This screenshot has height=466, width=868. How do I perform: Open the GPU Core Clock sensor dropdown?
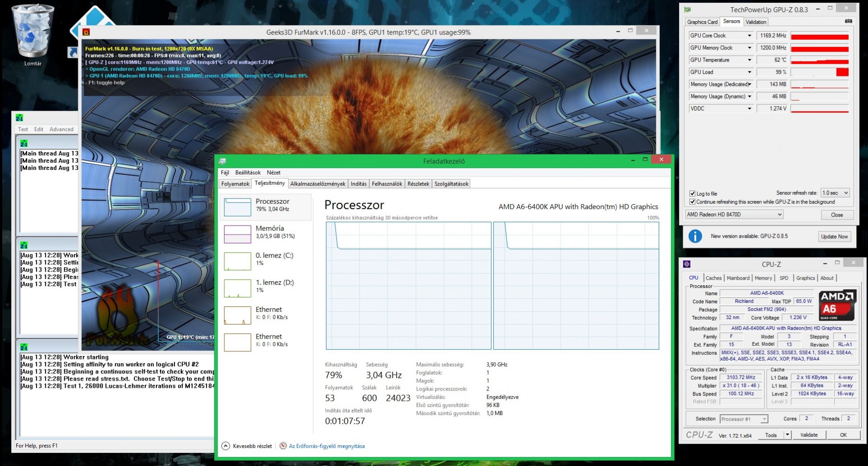749,36
